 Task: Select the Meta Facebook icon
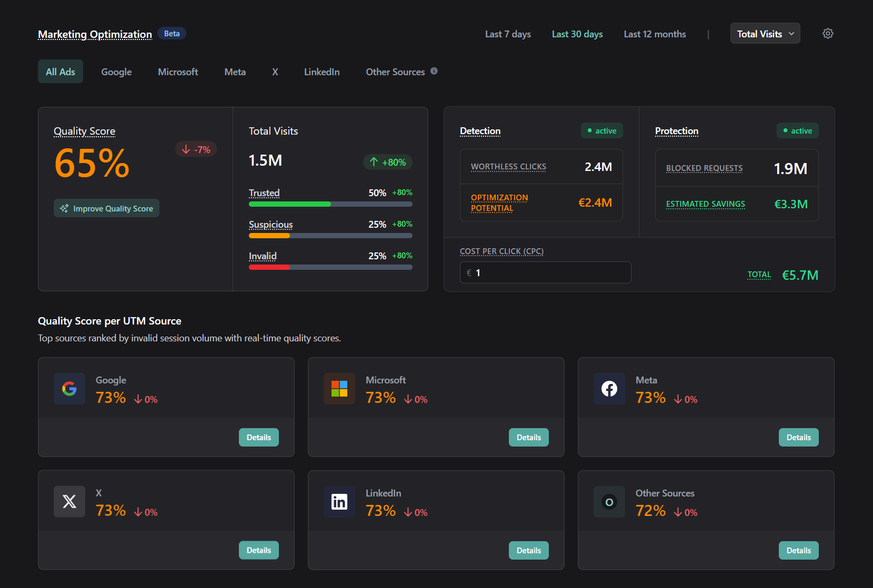(609, 389)
